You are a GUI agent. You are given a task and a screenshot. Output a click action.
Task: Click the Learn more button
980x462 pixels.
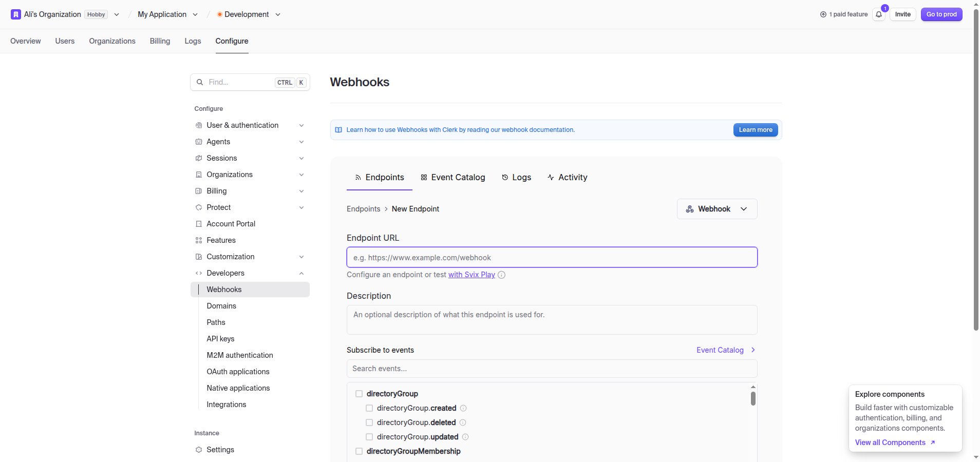(x=756, y=130)
